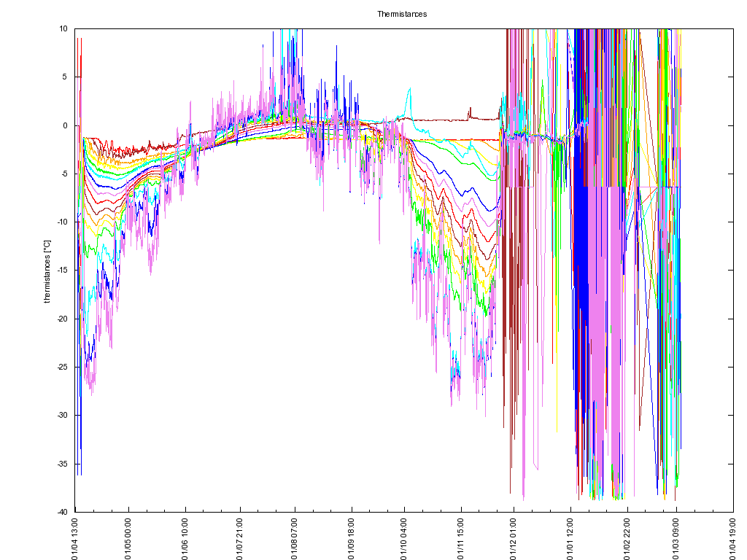Select the 01/05 00:00 time label

(129, 538)
